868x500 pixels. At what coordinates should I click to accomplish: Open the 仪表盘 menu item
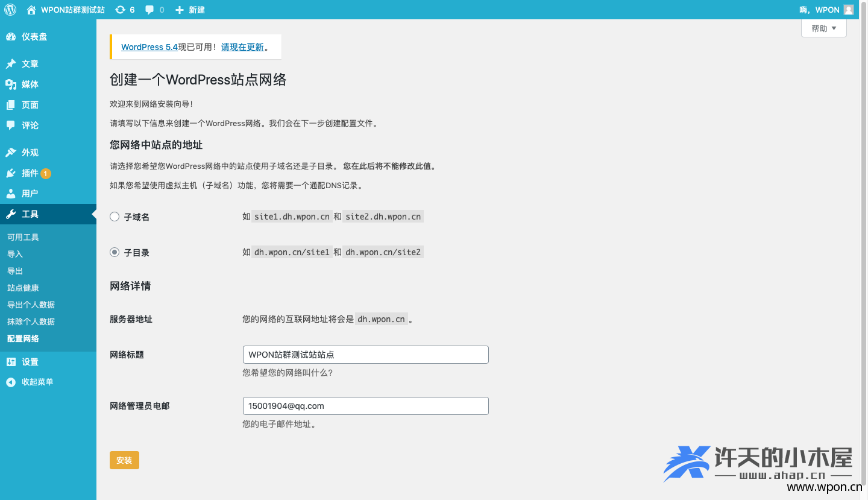(48, 37)
